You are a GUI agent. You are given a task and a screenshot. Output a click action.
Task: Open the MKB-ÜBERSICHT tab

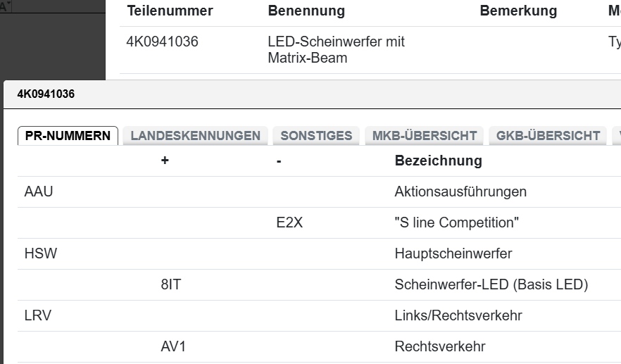pyautogui.click(x=425, y=136)
